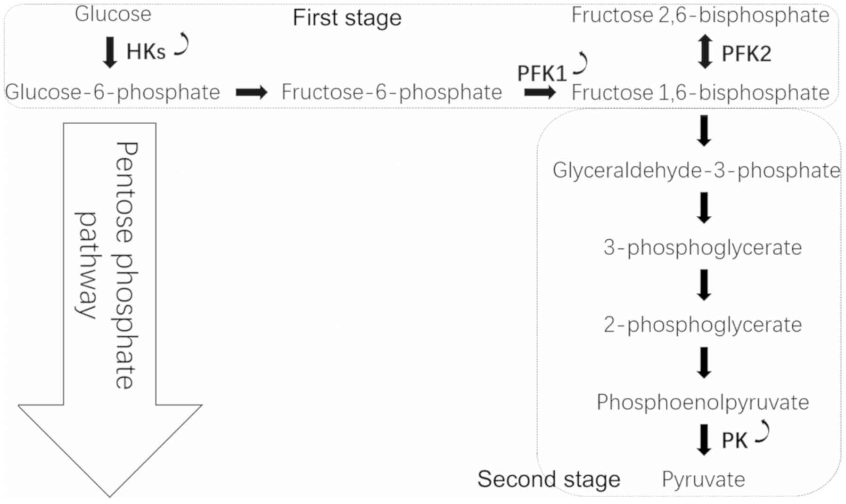Click the PFK2 enzyme label
The width and height of the screenshot is (846, 504).
tap(747, 54)
